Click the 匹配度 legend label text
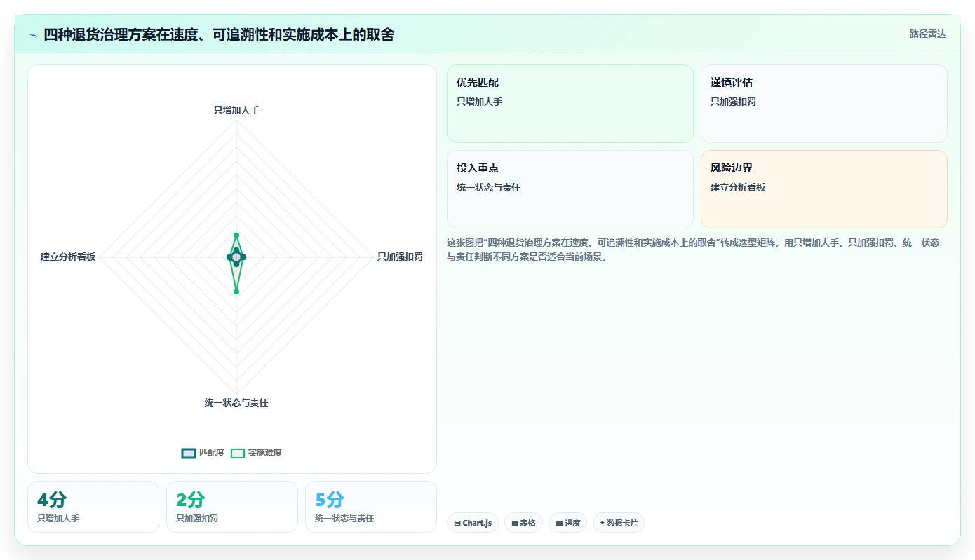Image resolution: width=975 pixels, height=560 pixels. 212,453
